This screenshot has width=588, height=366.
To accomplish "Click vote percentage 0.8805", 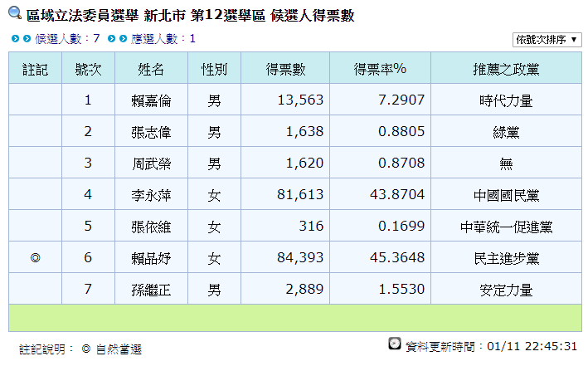I will 401,132.
